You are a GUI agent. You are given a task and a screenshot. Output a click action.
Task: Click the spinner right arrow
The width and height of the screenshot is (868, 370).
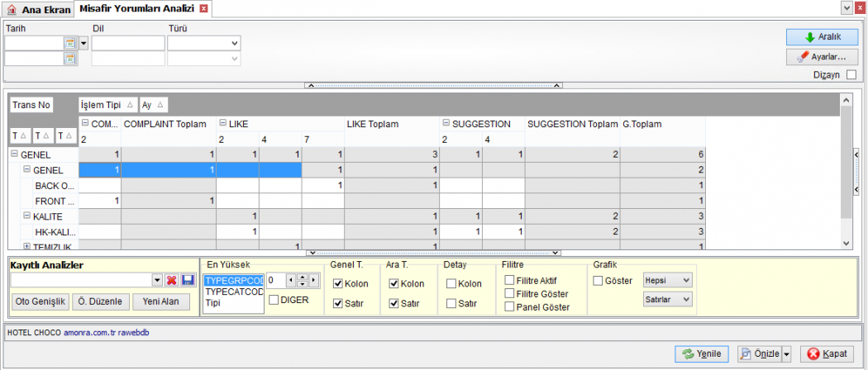(x=314, y=281)
